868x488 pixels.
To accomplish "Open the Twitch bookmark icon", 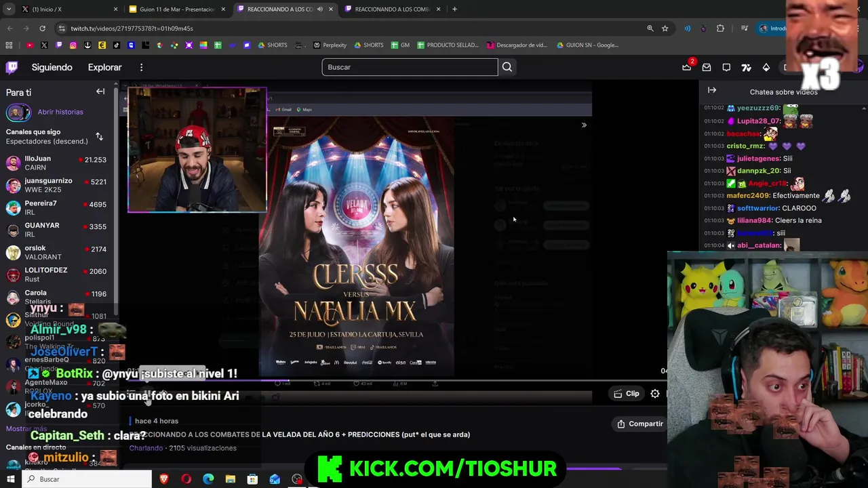I will (x=58, y=45).
